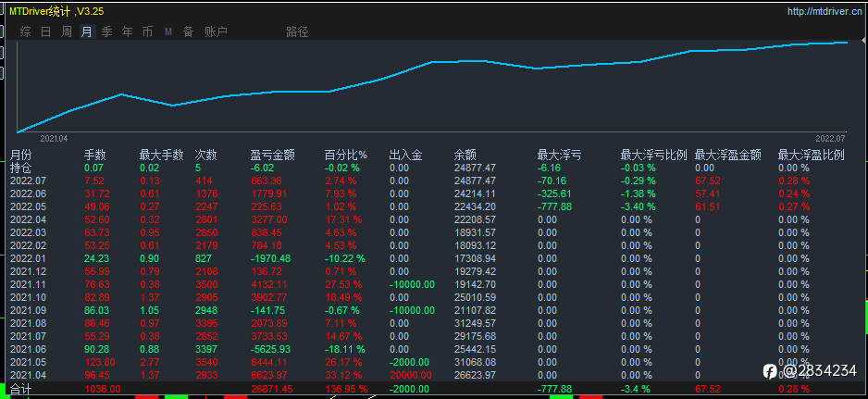Click the floating profit value 61.51
The width and height of the screenshot is (868, 399).
[707, 206]
